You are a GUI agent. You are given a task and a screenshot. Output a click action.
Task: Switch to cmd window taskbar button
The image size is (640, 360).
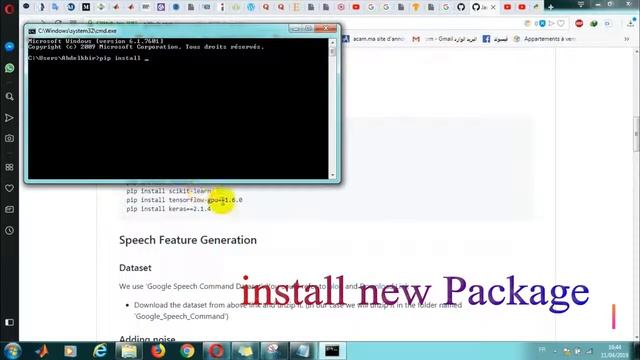tap(332, 351)
